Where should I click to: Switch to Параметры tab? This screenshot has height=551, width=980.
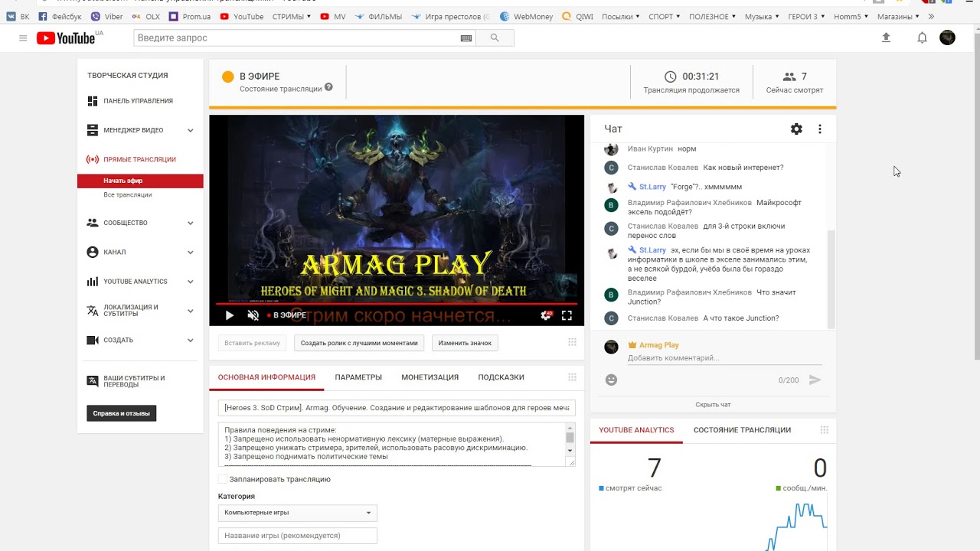[x=358, y=377]
